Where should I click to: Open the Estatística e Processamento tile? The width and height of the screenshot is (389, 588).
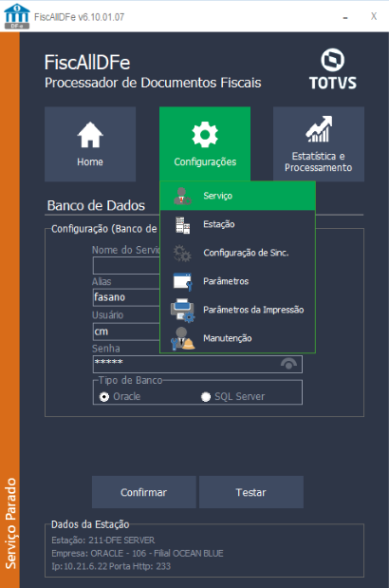[x=319, y=144]
